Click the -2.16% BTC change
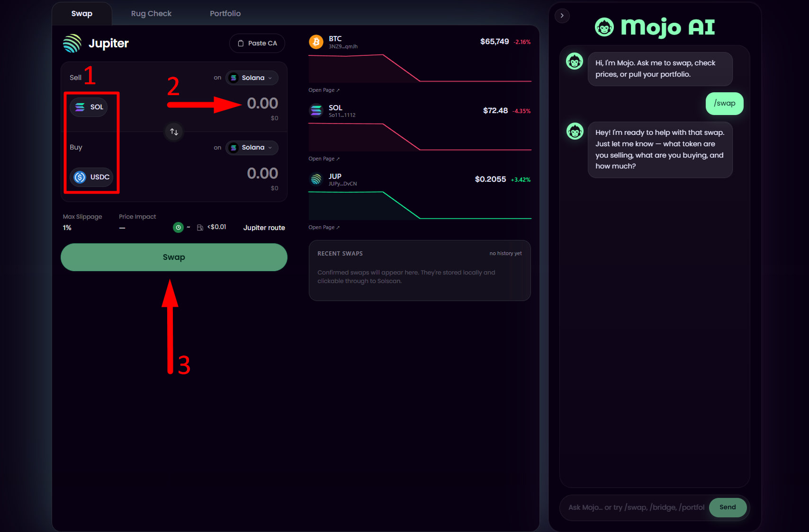Screen dimensions: 809x532 (x=522, y=42)
